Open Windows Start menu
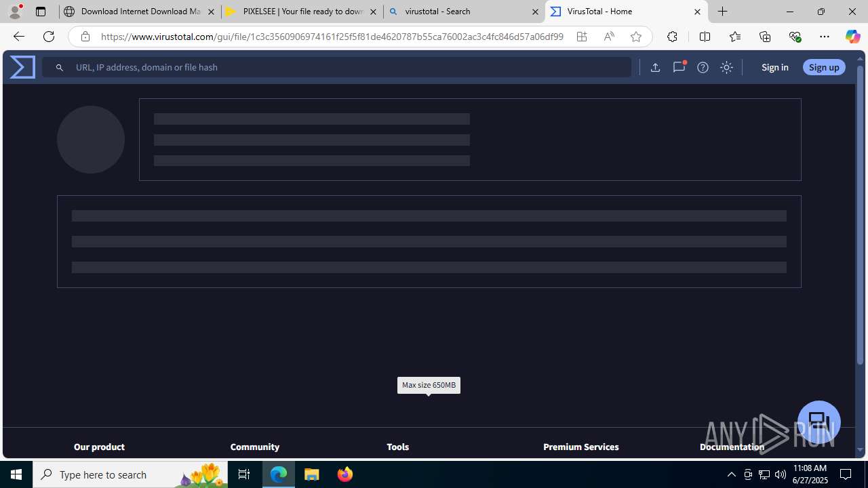This screenshot has height=488, width=868. coord(16,474)
